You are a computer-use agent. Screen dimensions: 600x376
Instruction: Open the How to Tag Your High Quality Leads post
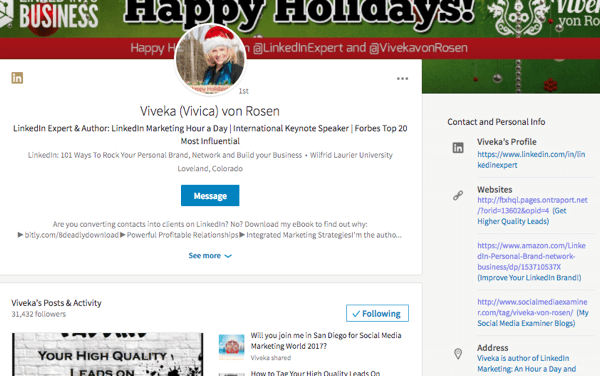click(x=315, y=373)
